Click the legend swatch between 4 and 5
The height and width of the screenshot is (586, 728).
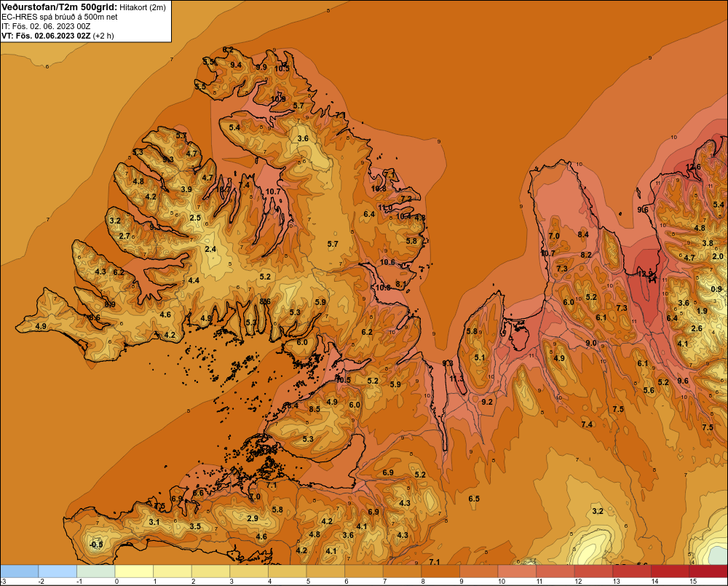click(287, 571)
